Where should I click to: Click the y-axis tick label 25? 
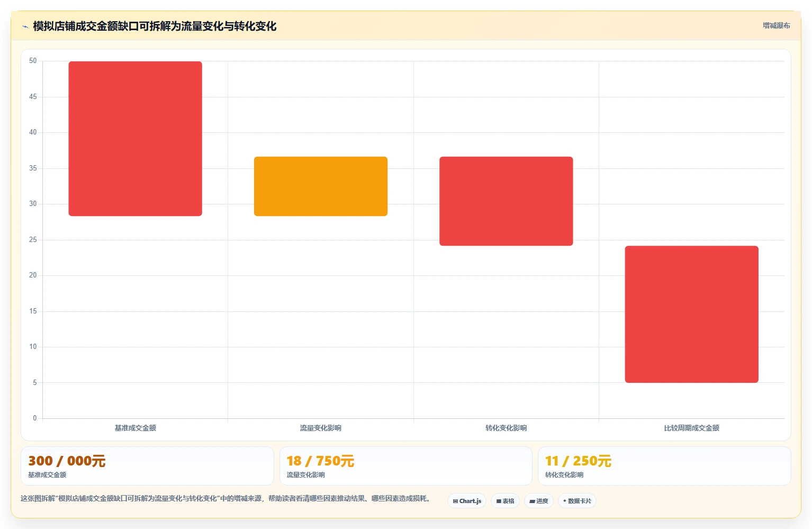pyautogui.click(x=33, y=240)
